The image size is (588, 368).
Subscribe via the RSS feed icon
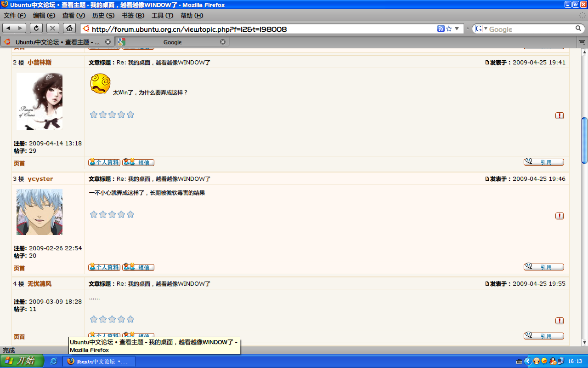click(x=441, y=29)
